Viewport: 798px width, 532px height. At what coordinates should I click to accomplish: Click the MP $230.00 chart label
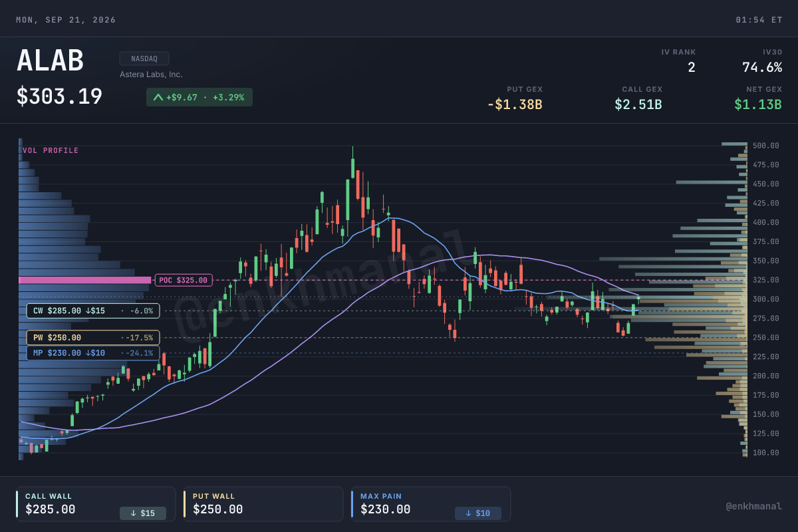pyautogui.click(x=93, y=353)
